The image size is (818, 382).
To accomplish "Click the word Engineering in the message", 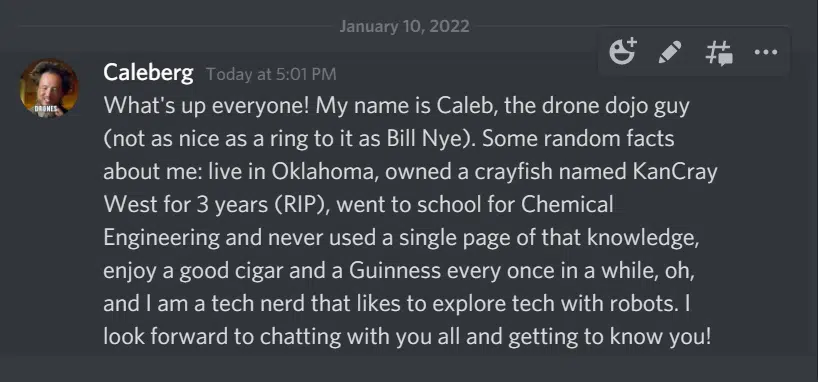I will point(162,238).
